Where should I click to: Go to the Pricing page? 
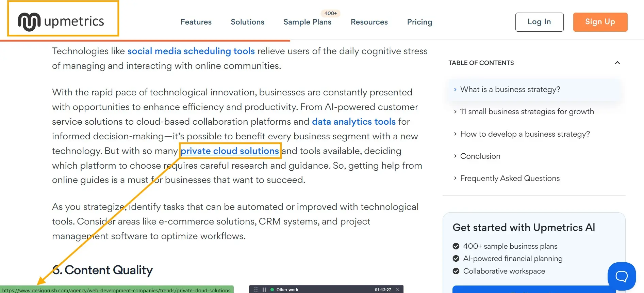coord(419,22)
